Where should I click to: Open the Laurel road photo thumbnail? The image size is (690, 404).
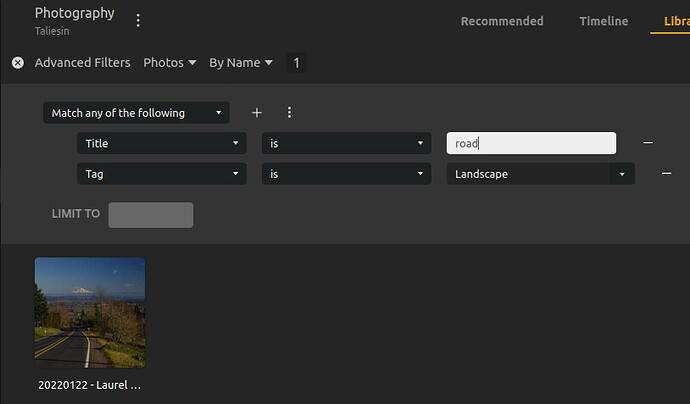click(x=90, y=312)
